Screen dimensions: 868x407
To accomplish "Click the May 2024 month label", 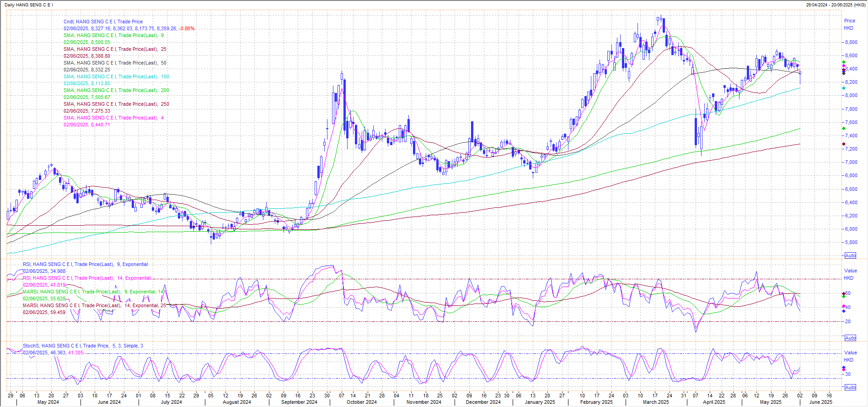I will (48, 402).
